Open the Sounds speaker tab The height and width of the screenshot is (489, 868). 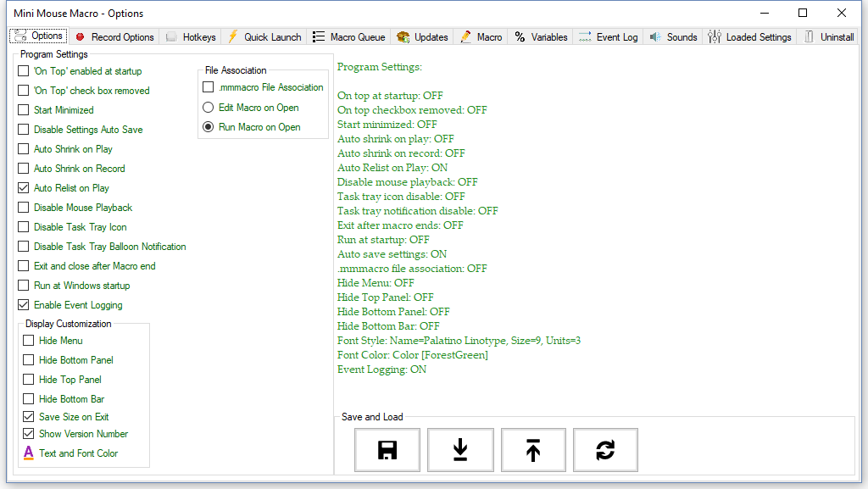(673, 37)
